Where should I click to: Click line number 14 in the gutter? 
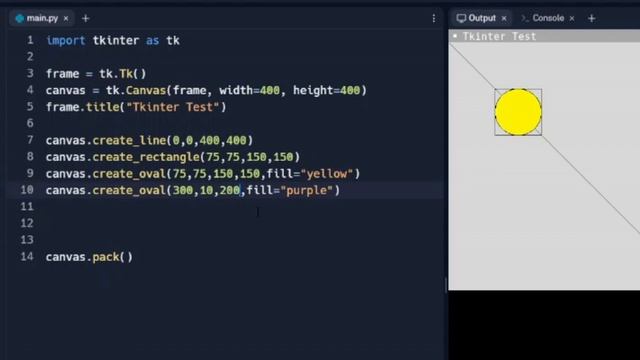[x=27, y=256]
